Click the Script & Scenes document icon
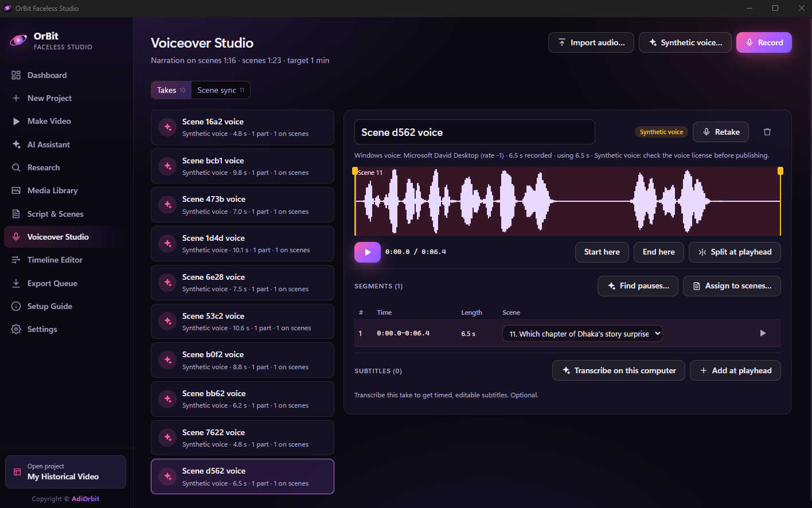The image size is (812, 508). (16, 214)
